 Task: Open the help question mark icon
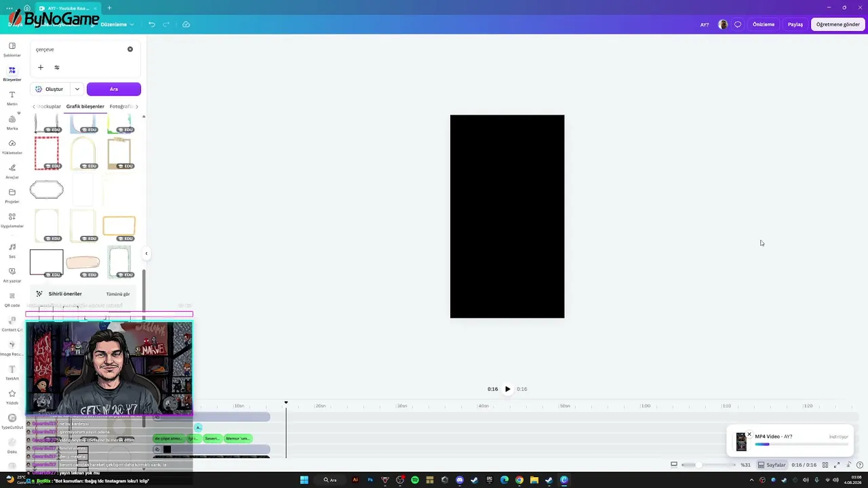(860, 465)
